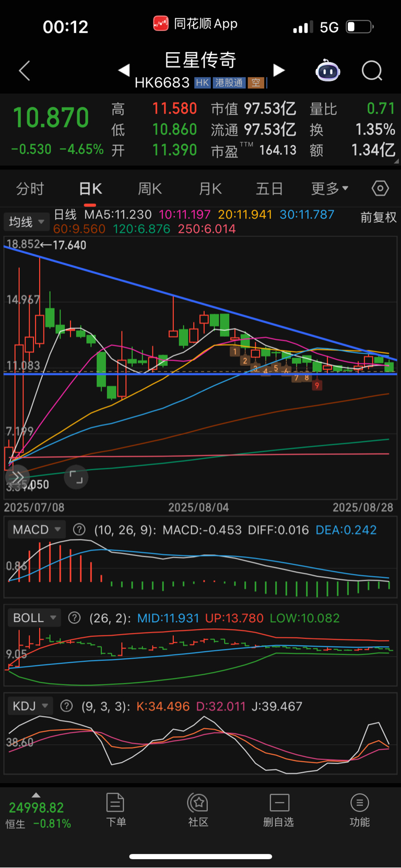Open KDJ help question mark icon
The image size is (401, 868).
66,706
